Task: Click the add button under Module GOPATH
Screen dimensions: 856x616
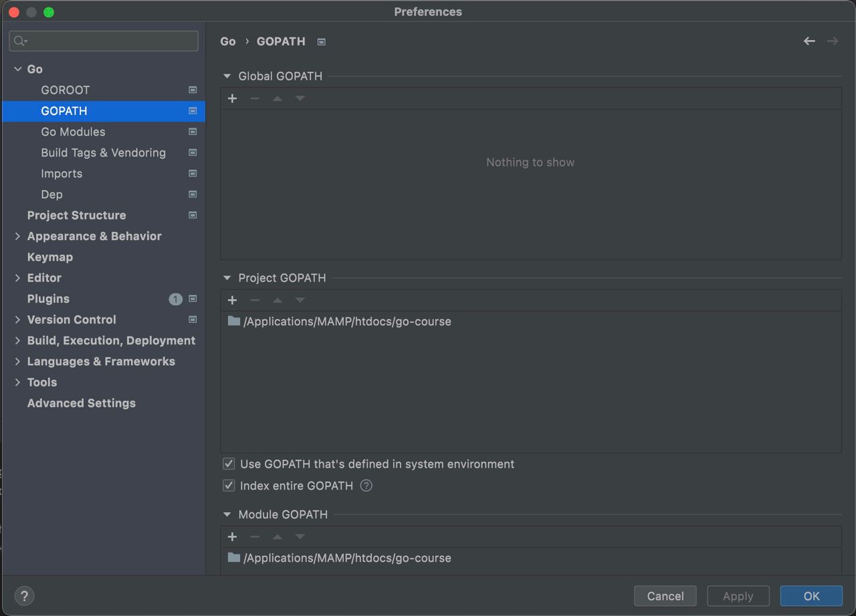Action: pyautogui.click(x=232, y=536)
